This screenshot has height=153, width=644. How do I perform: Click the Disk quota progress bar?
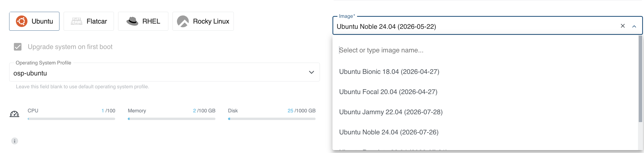[x=272, y=119]
